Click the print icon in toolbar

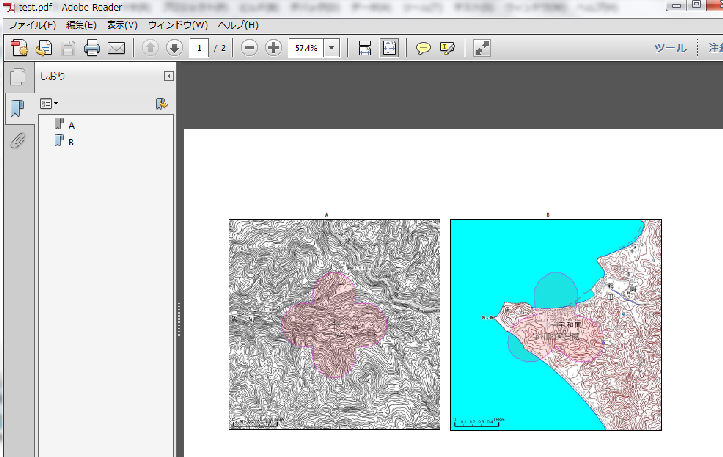92,48
